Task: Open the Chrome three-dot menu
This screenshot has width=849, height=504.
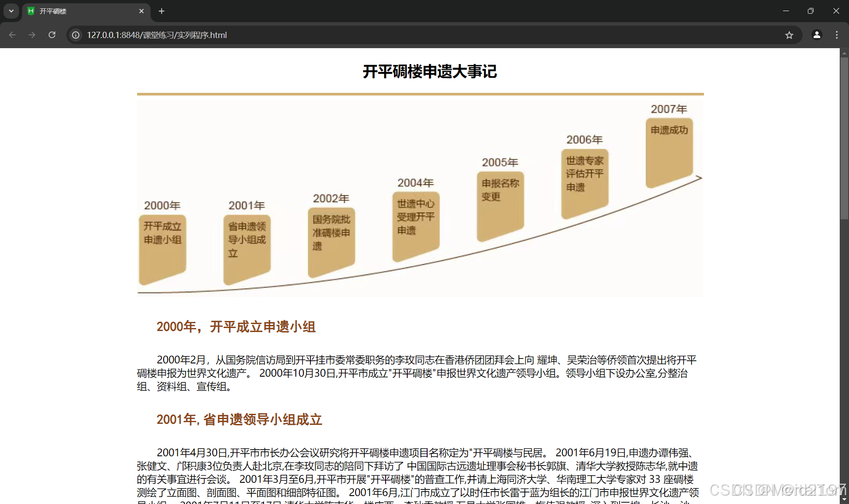Action: pyautogui.click(x=837, y=35)
